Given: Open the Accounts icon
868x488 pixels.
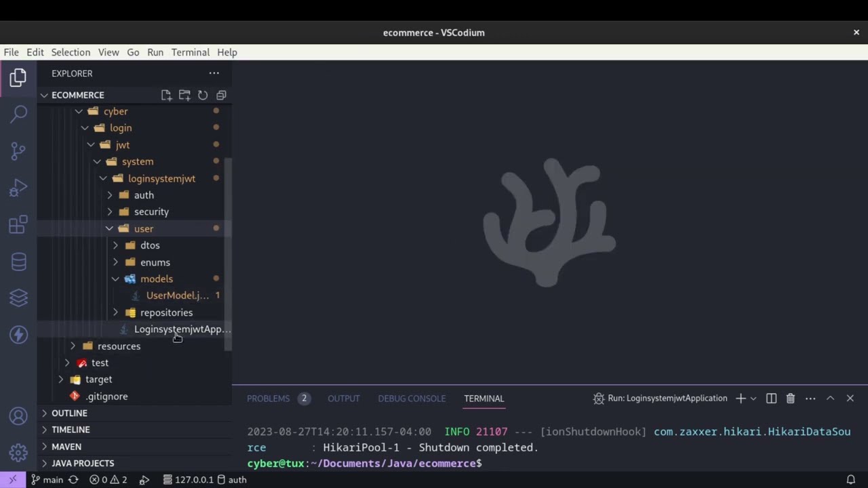Looking at the screenshot, I should coord(18,415).
